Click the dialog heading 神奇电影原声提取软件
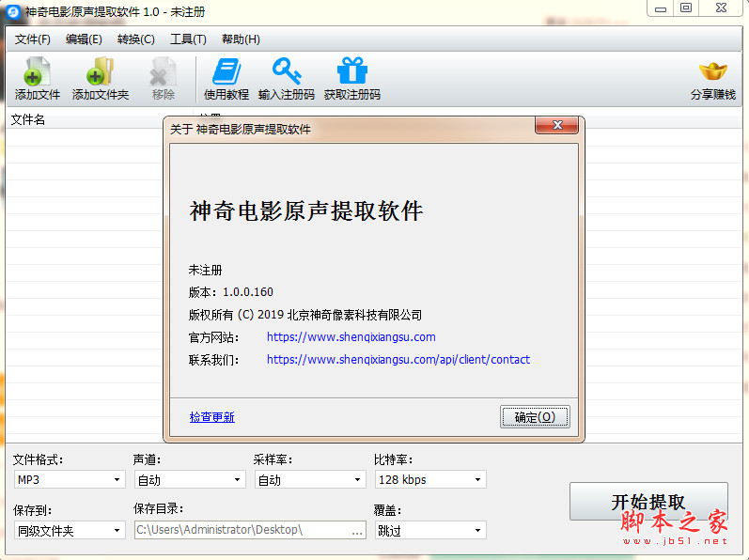The image size is (749, 560). (306, 211)
